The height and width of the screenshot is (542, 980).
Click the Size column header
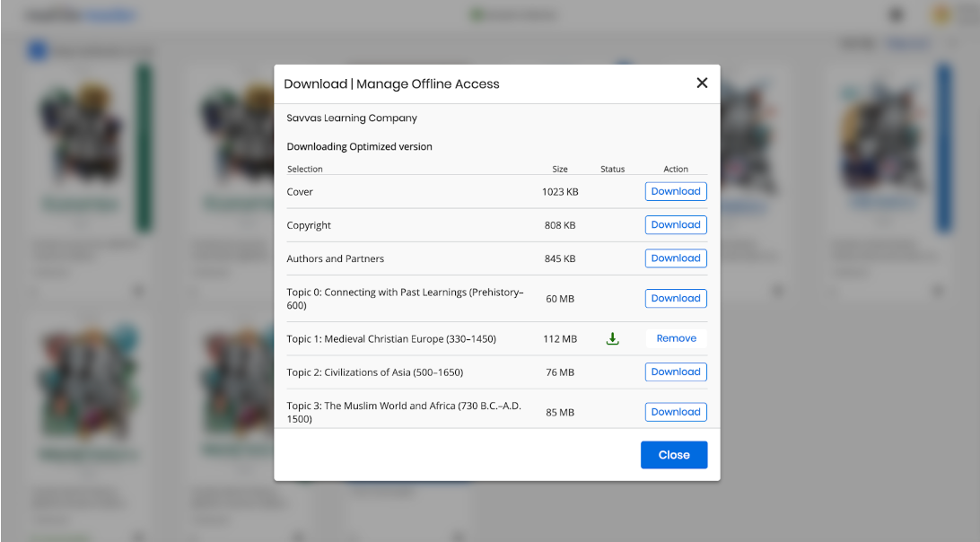[x=560, y=169]
